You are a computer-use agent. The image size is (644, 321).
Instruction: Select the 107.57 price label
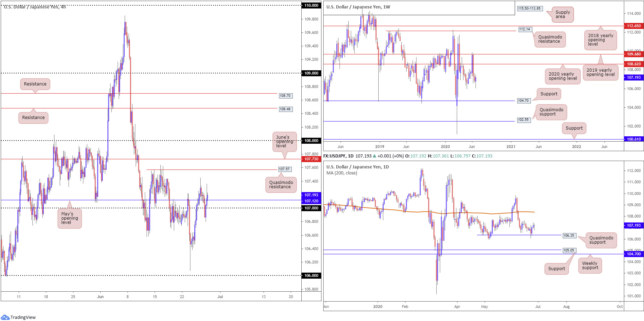[284, 169]
